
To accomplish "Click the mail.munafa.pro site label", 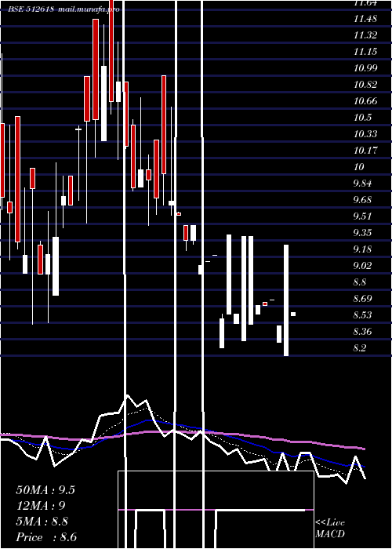I will (89, 9).
